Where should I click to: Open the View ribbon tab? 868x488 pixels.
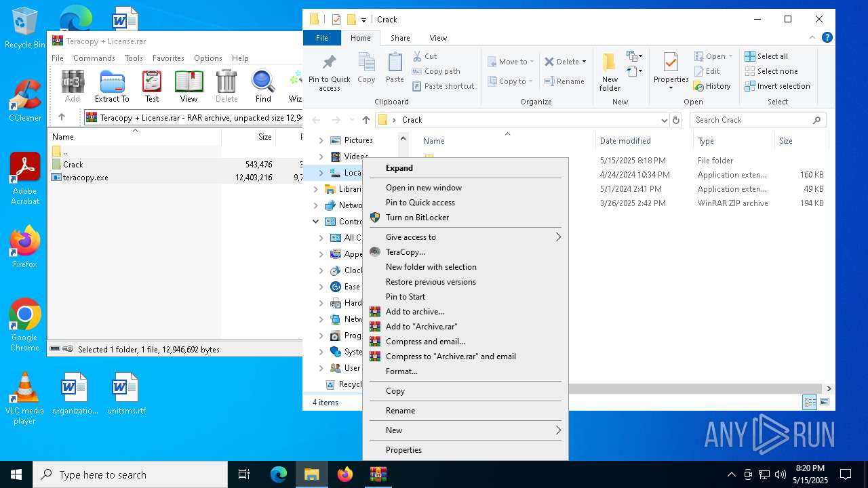point(438,38)
